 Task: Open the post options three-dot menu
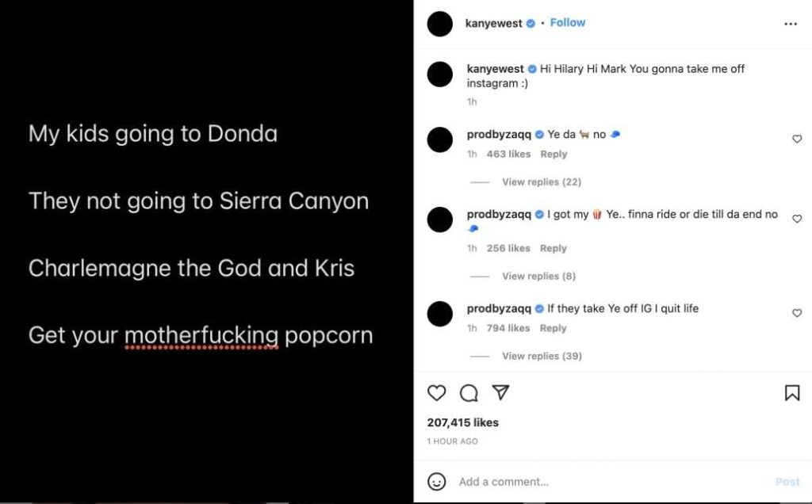coord(791,24)
